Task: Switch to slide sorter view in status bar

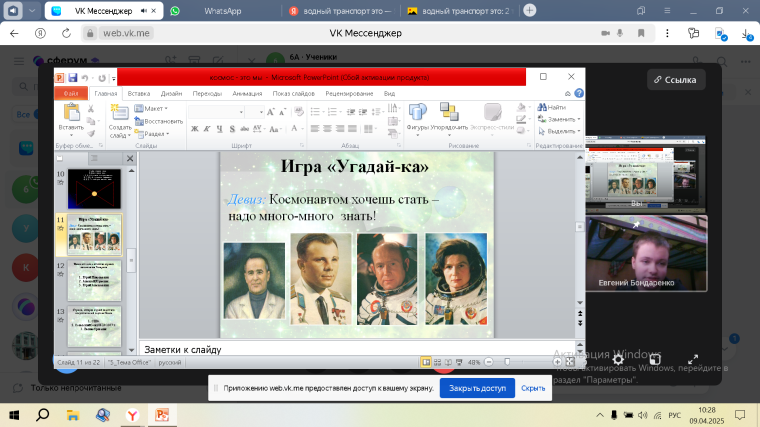Action: (x=437, y=362)
